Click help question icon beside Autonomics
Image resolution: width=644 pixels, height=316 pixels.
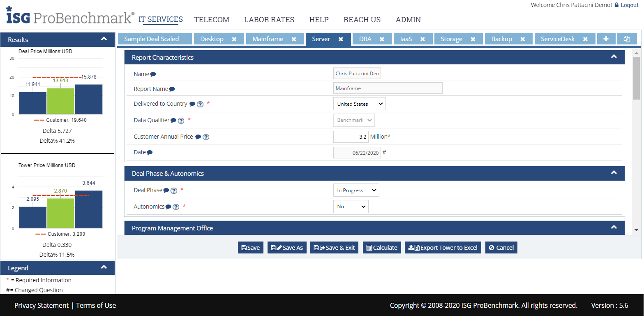176,207
